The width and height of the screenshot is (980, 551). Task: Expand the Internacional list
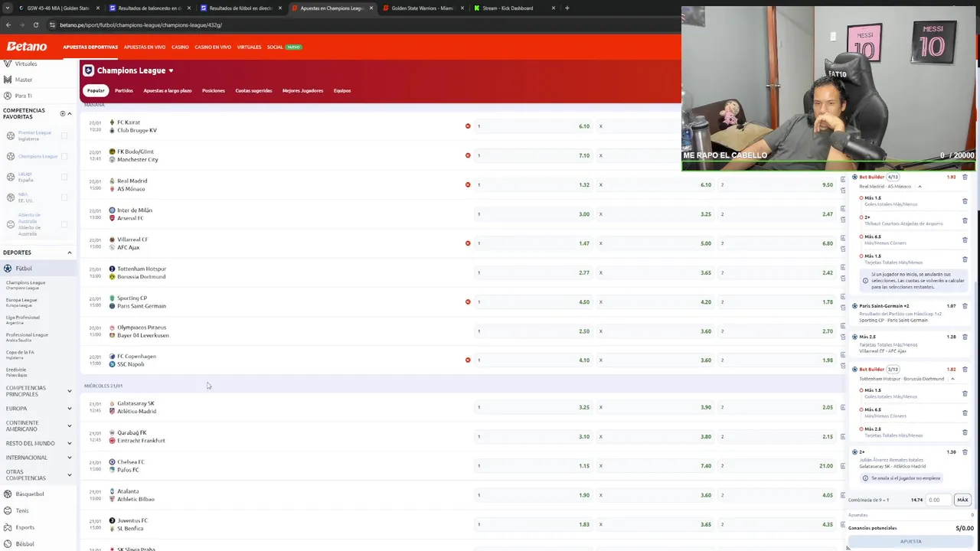click(69, 458)
